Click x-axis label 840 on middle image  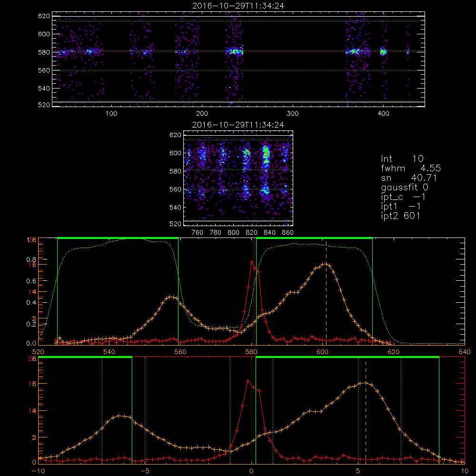pos(269,233)
